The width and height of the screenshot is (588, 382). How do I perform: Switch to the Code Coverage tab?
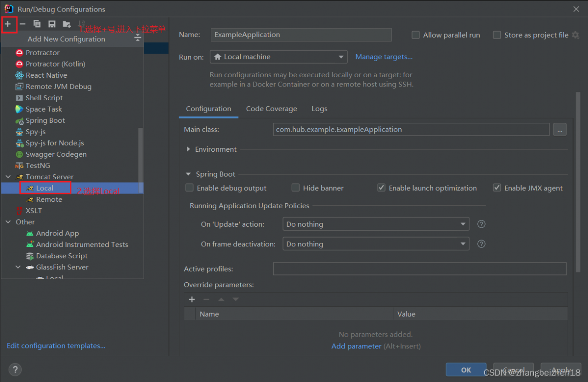[x=271, y=109]
